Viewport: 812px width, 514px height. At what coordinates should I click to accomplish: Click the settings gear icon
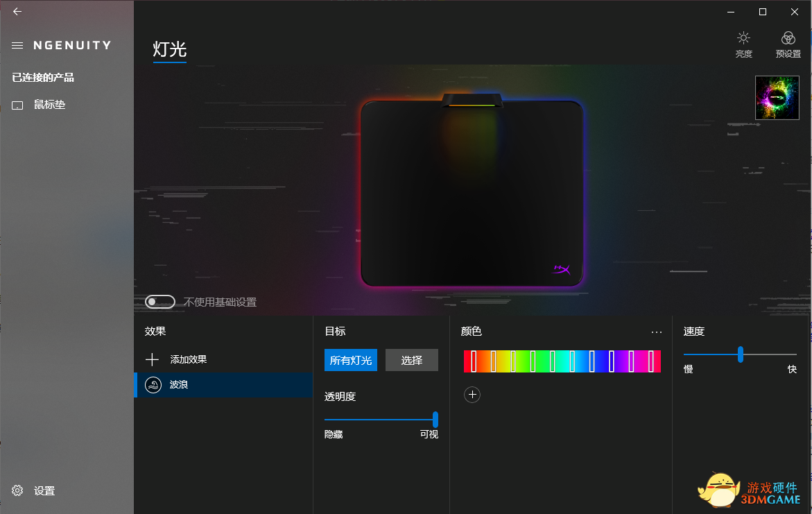17,490
